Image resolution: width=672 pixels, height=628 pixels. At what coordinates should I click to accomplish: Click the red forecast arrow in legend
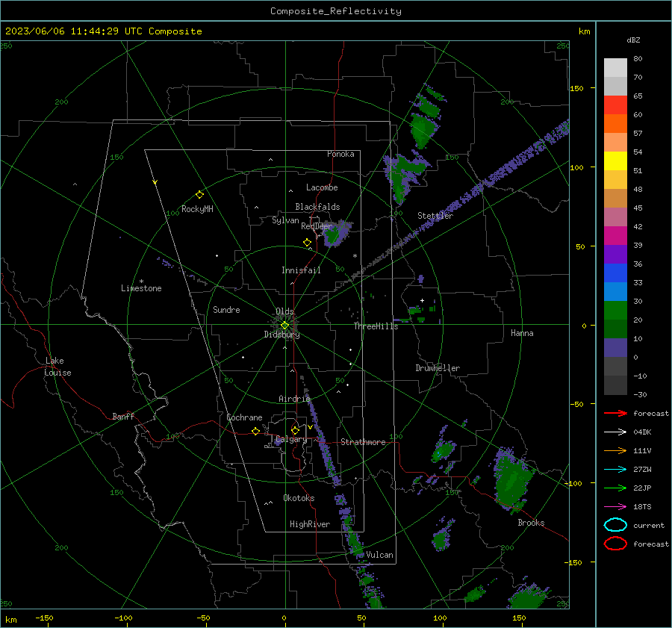pyautogui.click(x=615, y=413)
